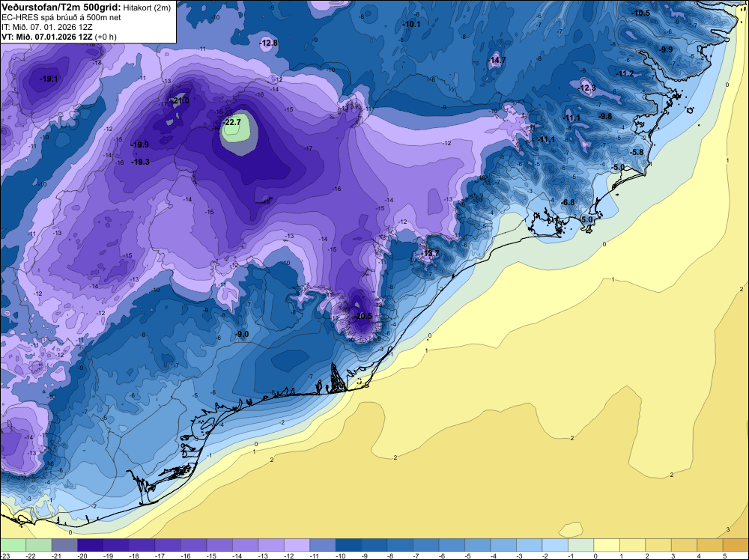Pick the lavender -12 legend swatch
Image resolution: width=749 pixels, height=560 pixels.
[x=297, y=545]
